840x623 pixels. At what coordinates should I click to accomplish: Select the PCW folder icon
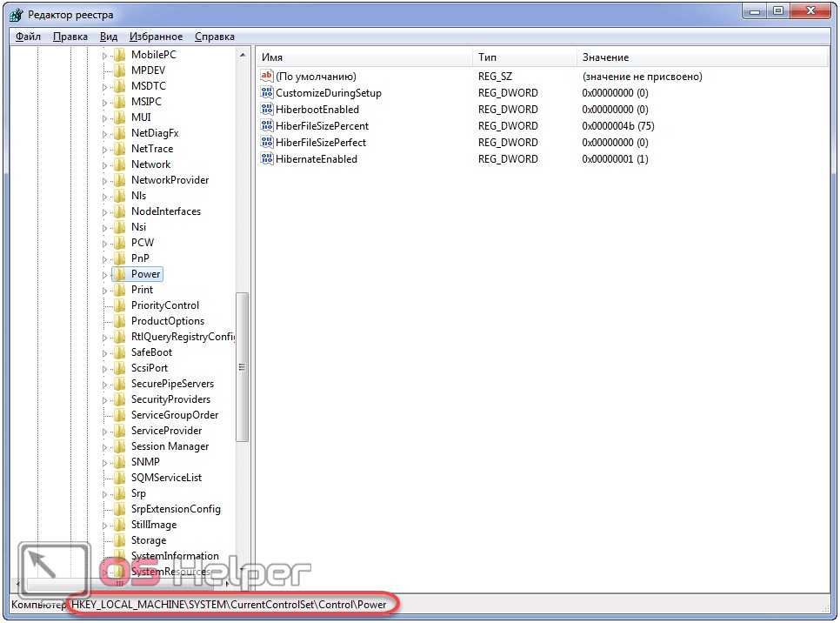[x=120, y=243]
